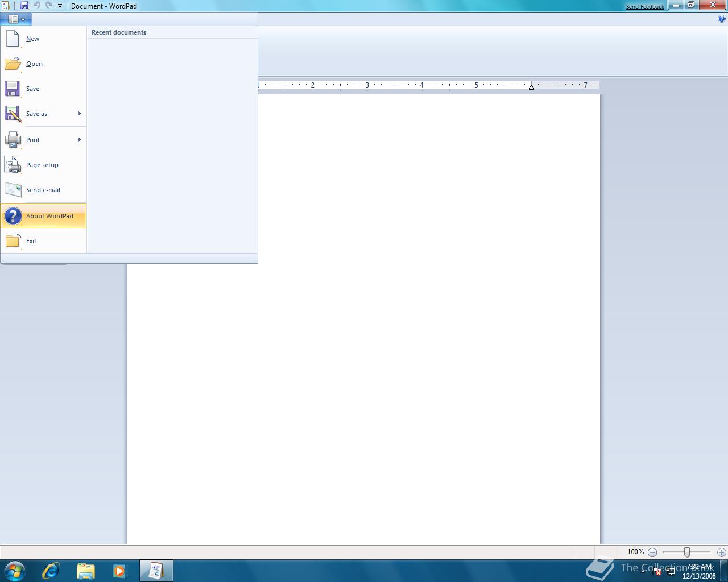Click the Redo icon in quick access toolbar
Viewport: 728px width, 582px height.
tap(49, 5)
